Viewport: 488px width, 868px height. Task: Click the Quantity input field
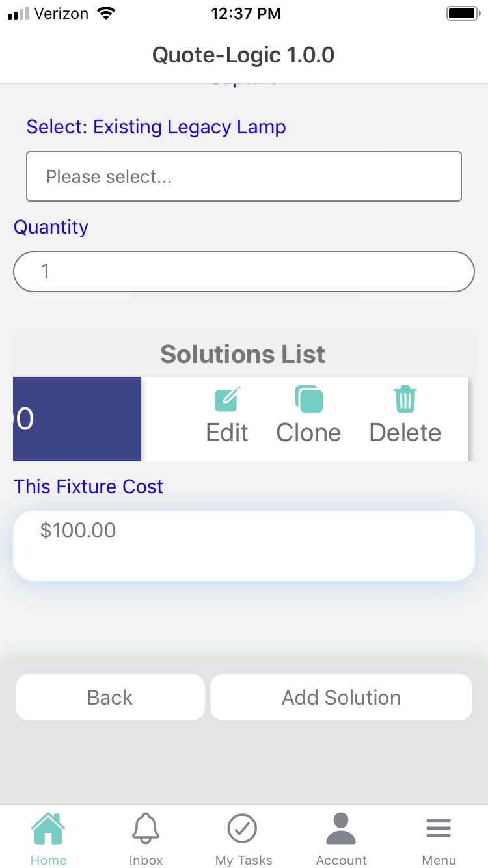tap(244, 271)
